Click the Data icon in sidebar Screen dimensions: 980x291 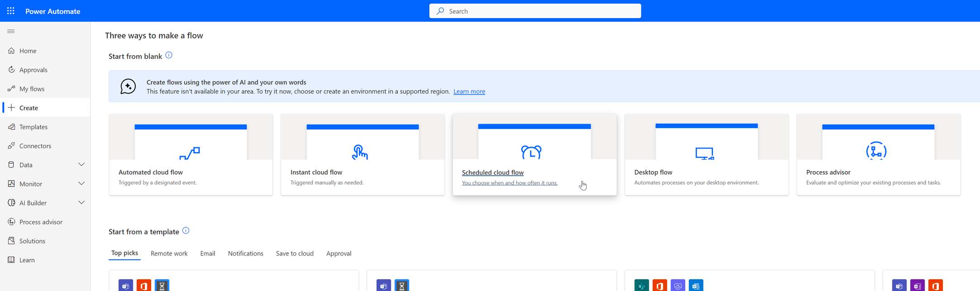[x=11, y=165]
